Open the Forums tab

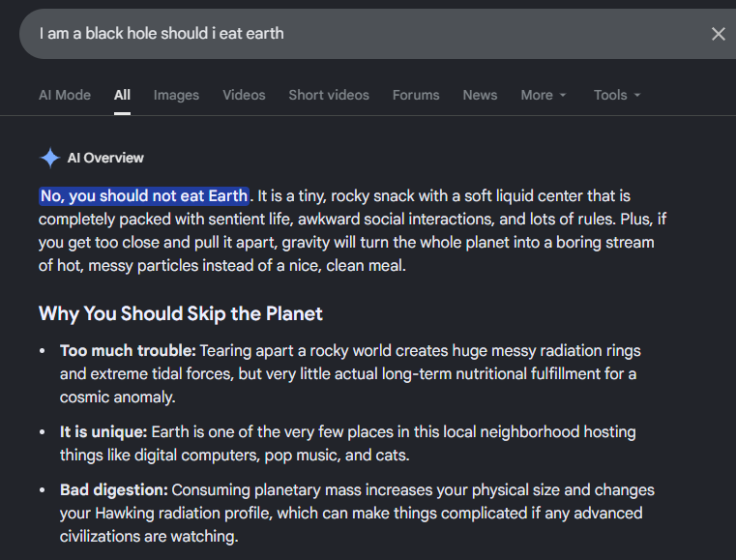click(x=416, y=95)
